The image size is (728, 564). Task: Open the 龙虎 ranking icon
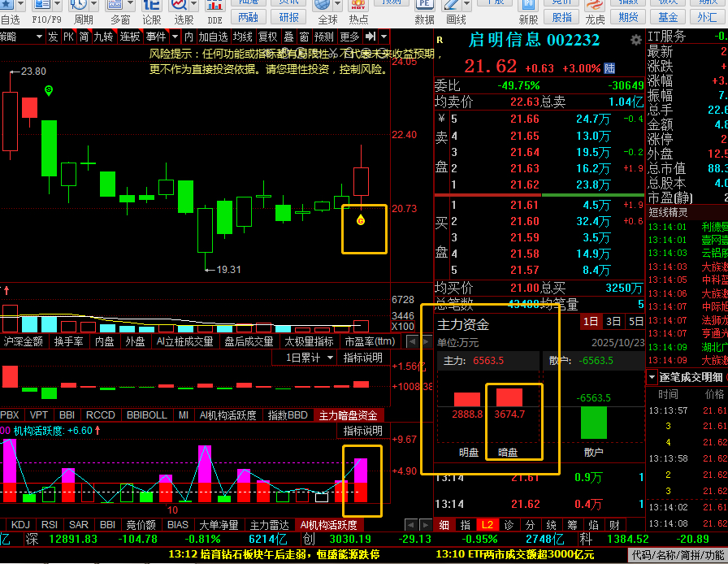(x=595, y=5)
